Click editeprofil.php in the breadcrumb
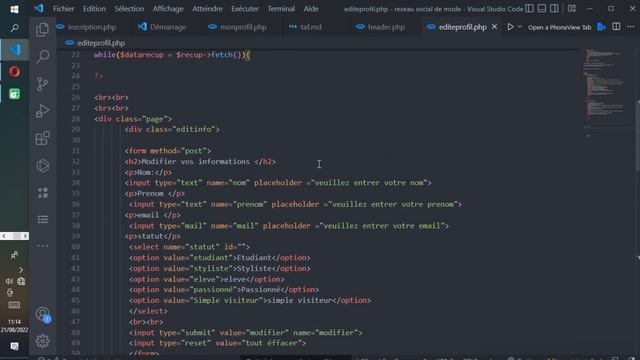The image size is (640, 360). pos(101,43)
